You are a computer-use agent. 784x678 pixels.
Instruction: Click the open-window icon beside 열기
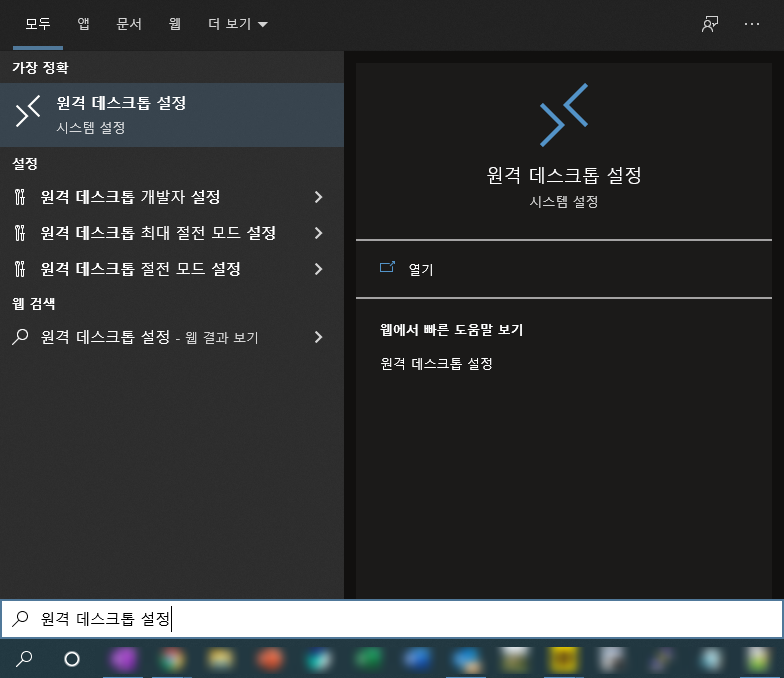click(388, 267)
